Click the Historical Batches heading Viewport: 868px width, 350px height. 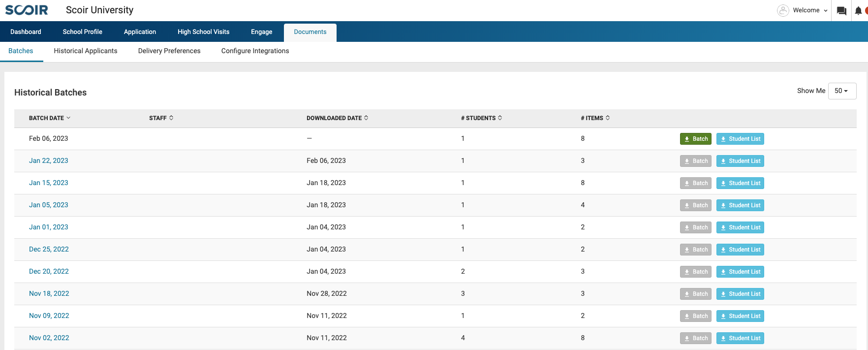[x=50, y=93]
